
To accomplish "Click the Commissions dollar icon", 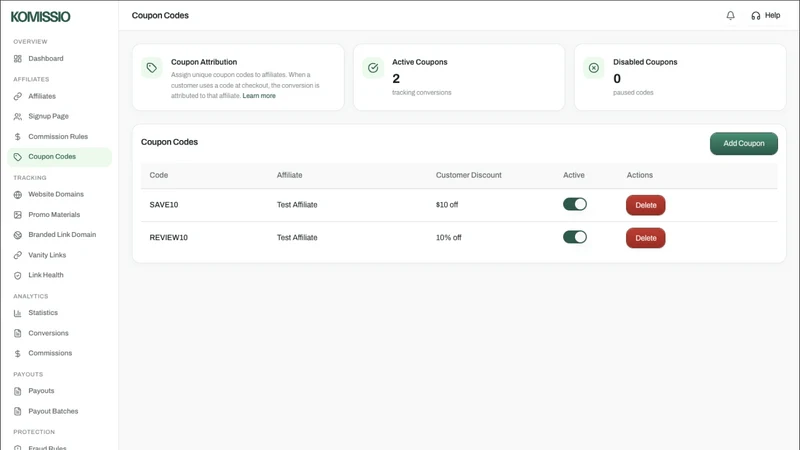I will 18,353.
